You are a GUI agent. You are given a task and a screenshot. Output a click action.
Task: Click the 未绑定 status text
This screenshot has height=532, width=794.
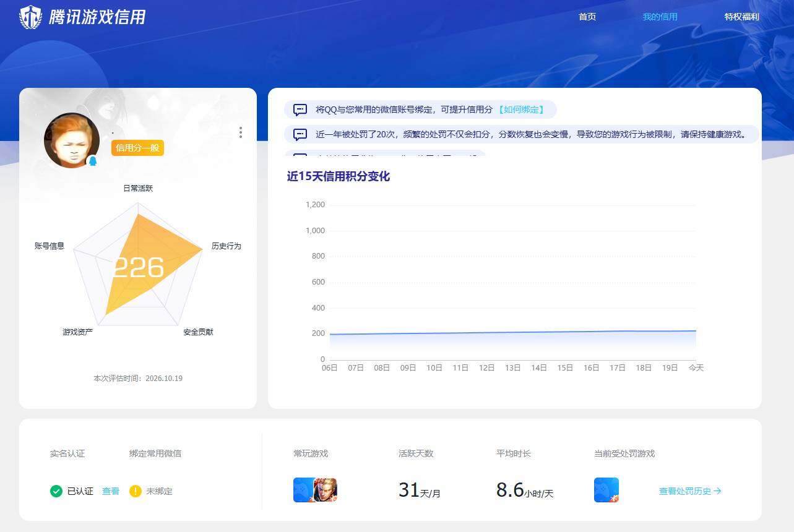[159, 491]
